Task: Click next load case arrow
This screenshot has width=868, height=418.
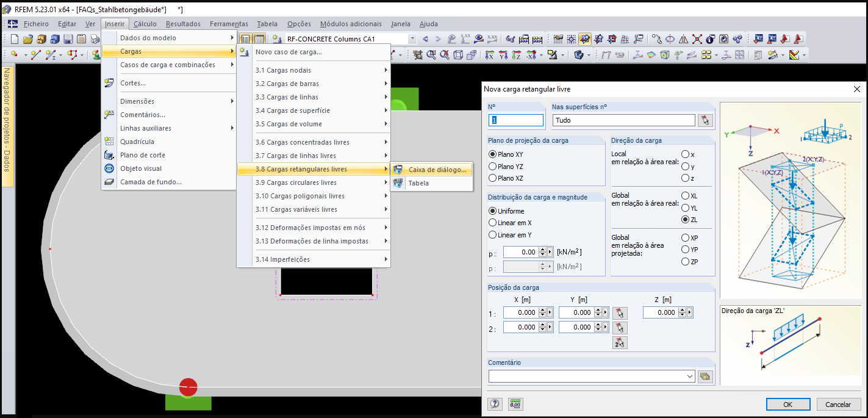Action: pyautogui.click(x=438, y=39)
